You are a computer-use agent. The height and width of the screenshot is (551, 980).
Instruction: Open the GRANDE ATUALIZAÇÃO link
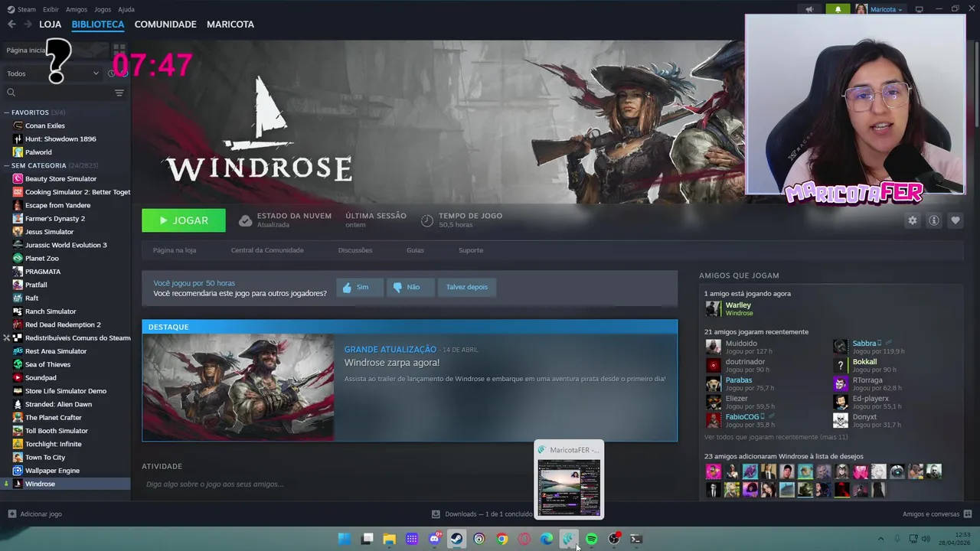390,350
